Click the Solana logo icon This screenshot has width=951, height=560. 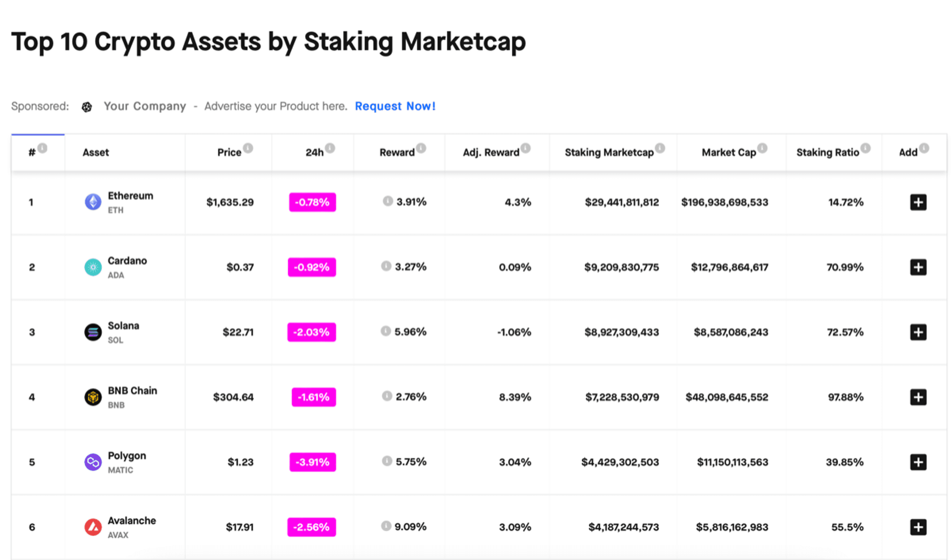93,332
